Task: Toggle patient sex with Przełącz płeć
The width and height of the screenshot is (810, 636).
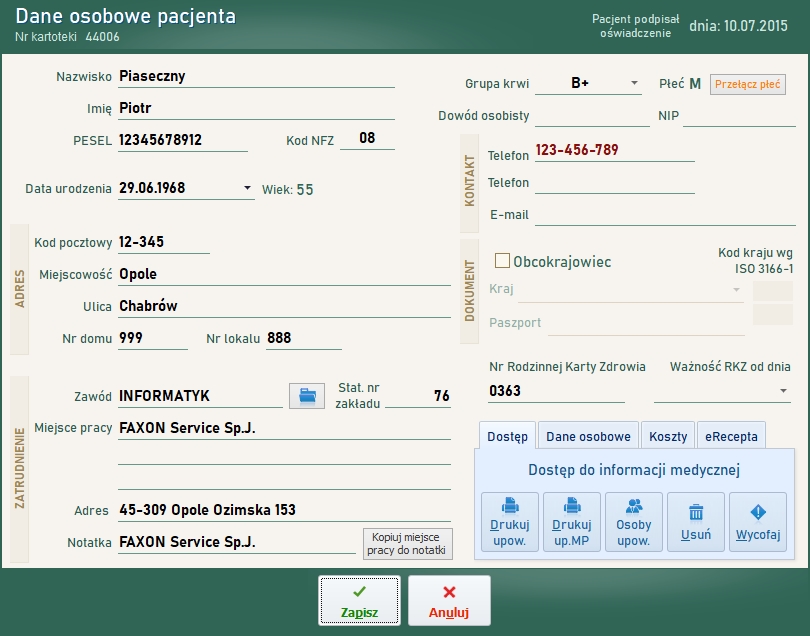Action: (x=748, y=85)
